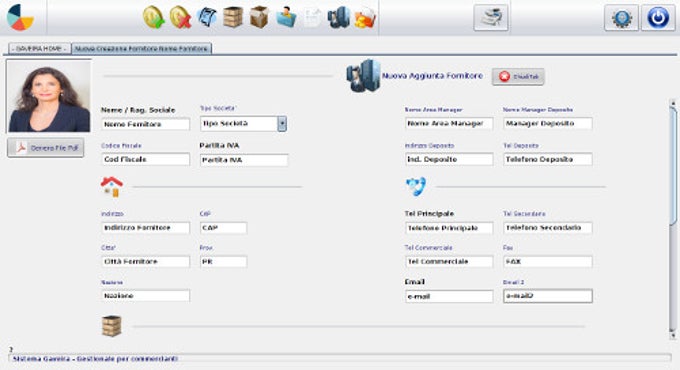The width and height of the screenshot is (680, 370).
Task: Click the Nazione input field
Action: point(145,296)
